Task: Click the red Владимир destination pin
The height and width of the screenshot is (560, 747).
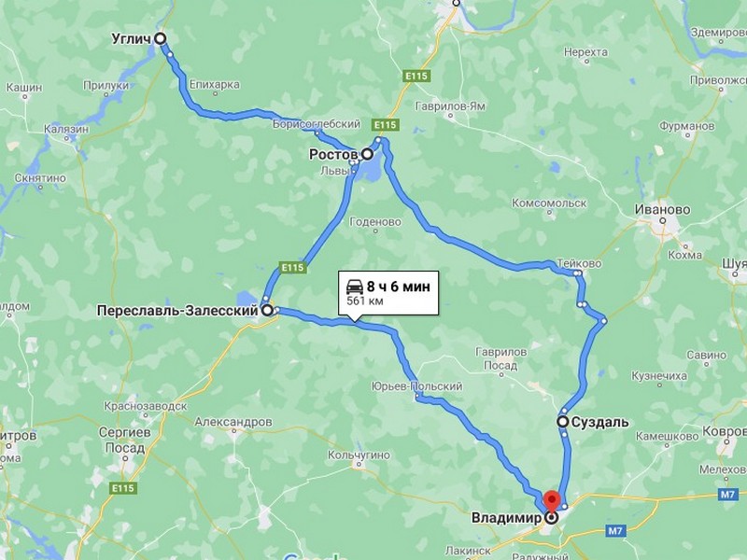Action: (552, 503)
